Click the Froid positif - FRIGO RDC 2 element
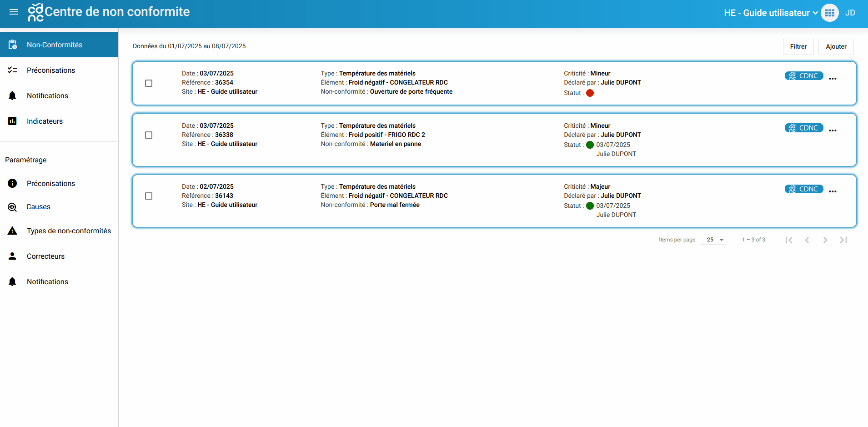The image size is (868, 427). coord(387,135)
